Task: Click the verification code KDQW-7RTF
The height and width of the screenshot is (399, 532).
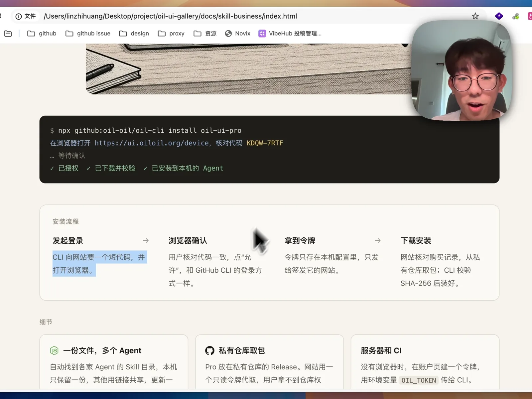Action: point(265,143)
